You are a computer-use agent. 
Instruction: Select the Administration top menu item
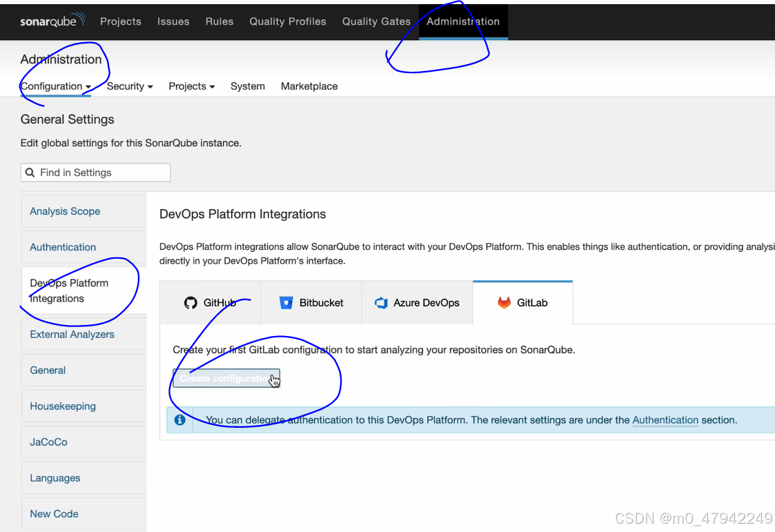point(463,21)
